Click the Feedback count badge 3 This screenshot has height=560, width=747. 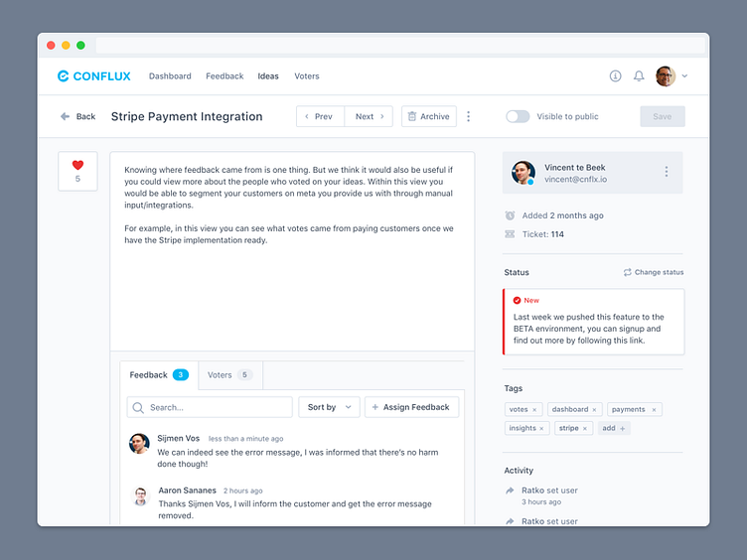tap(181, 375)
